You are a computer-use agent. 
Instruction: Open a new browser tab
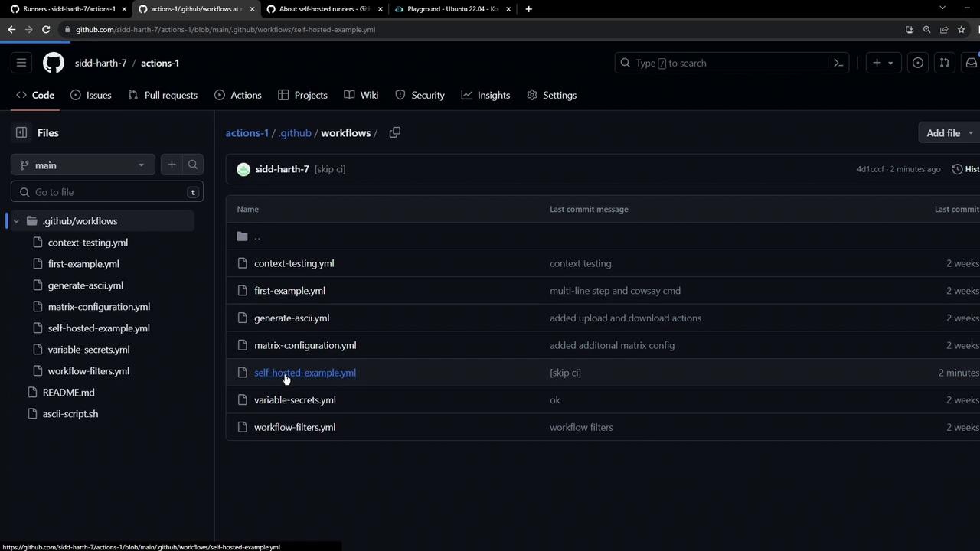(x=528, y=9)
